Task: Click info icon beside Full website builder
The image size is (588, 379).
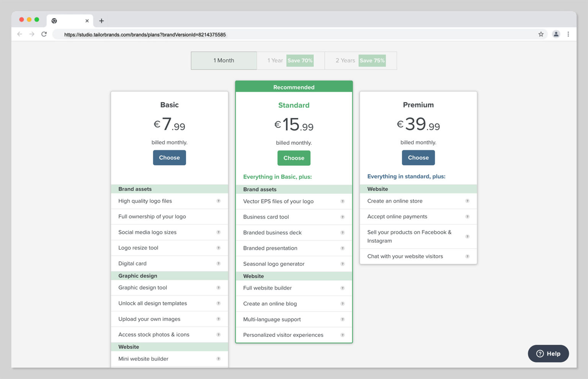Action: (x=343, y=288)
